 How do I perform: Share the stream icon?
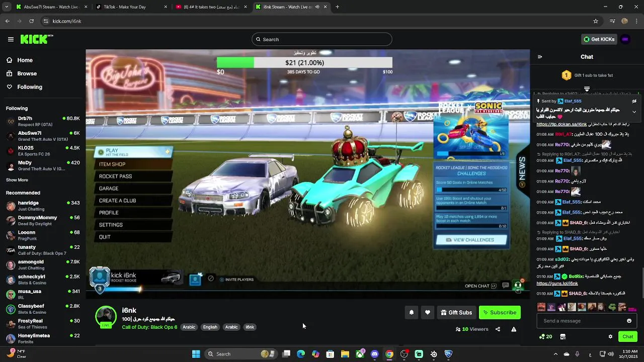click(x=498, y=329)
